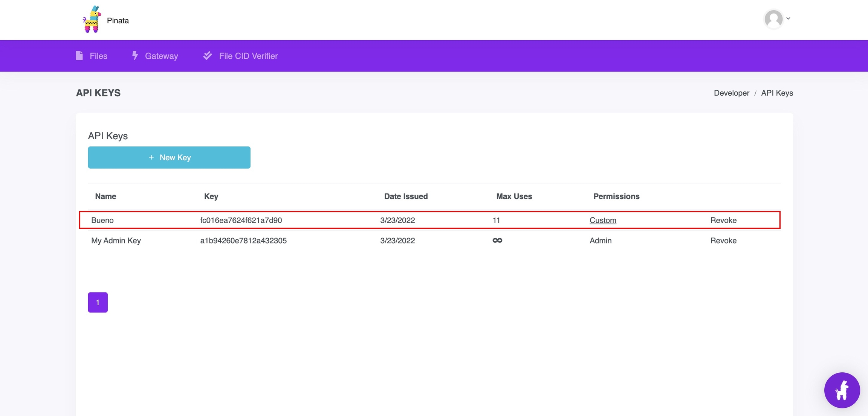
Task: Click the Bueno key value fc016ea7624f621a7d90
Action: point(241,220)
